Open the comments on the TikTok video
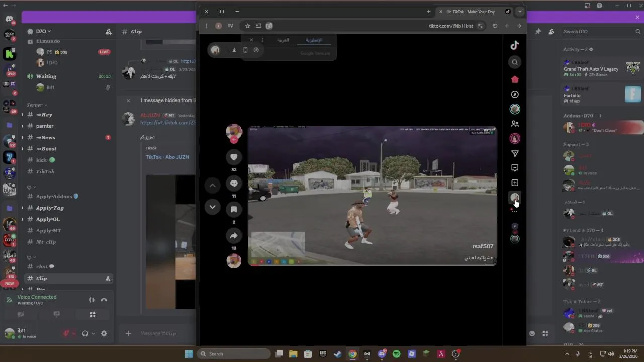The height and width of the screenshot is (362, 644). pos(234,184)
